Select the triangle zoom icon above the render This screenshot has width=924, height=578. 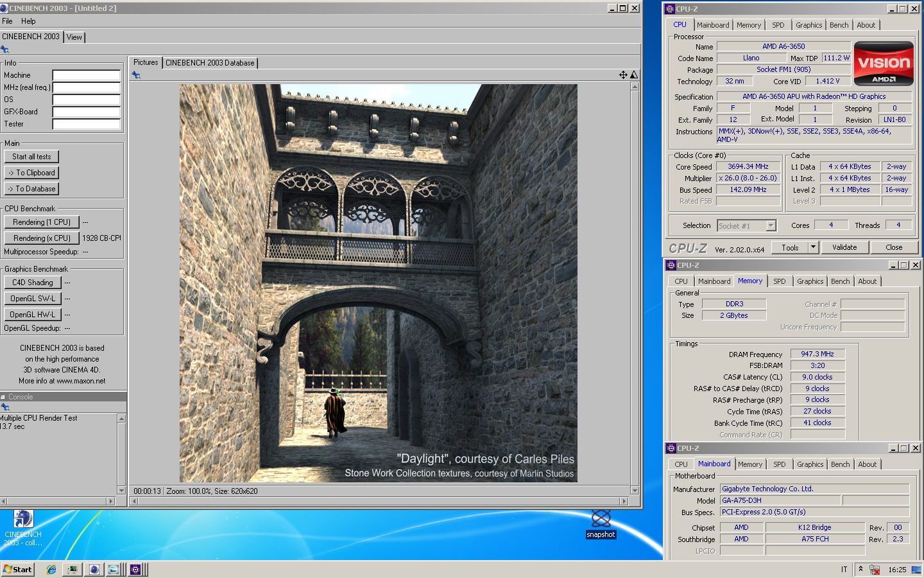(x=634, y=75)
